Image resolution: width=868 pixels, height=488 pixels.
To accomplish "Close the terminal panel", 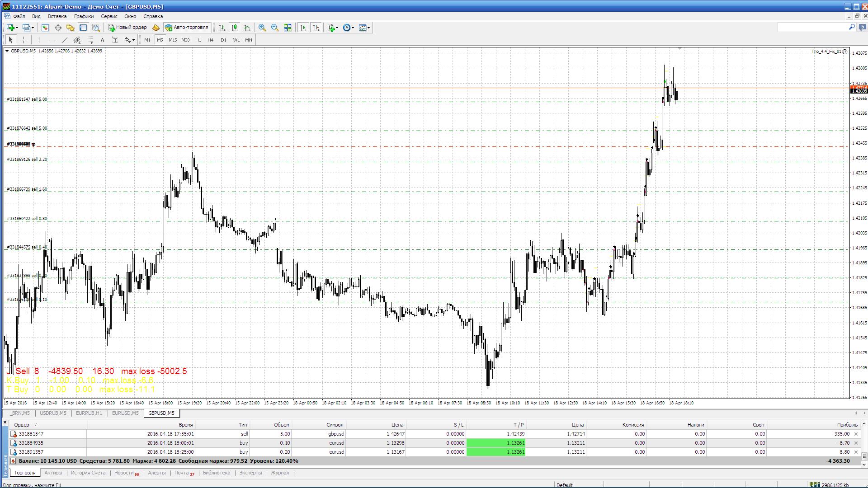I will [x=5, y=423].
